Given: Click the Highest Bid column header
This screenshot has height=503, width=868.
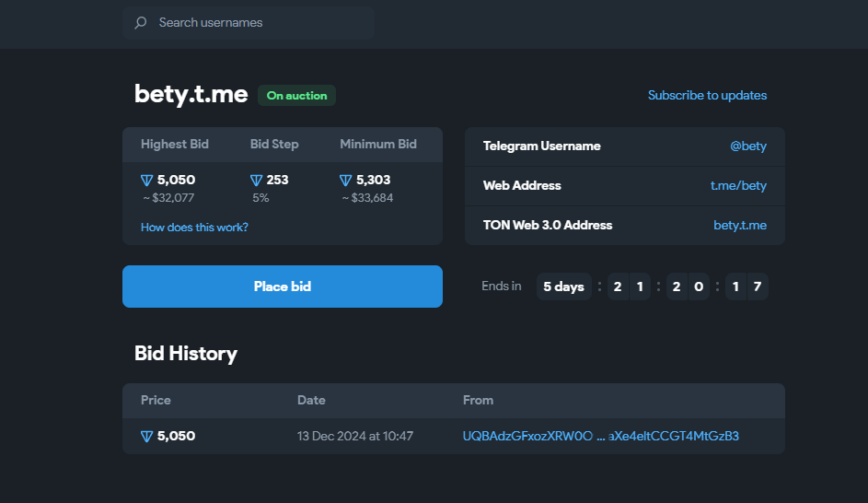Looking at the screenshot, I should pos(174,144).
